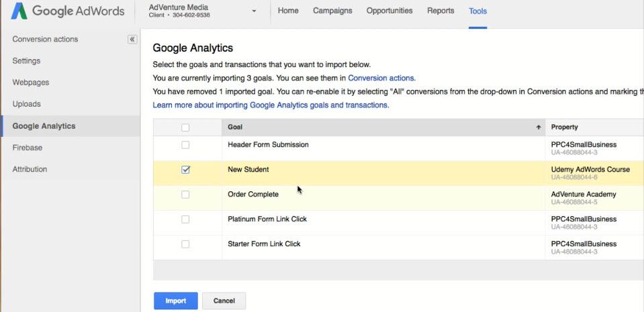This screenshot has height=312, width=644.
Task: Sort by the Property column header
Action: tap(564, 127)
